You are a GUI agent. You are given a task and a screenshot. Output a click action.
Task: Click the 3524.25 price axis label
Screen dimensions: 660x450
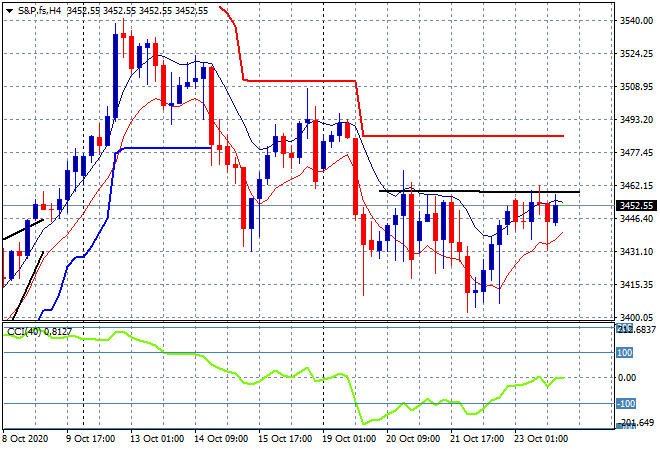click(x=636, y=53)
